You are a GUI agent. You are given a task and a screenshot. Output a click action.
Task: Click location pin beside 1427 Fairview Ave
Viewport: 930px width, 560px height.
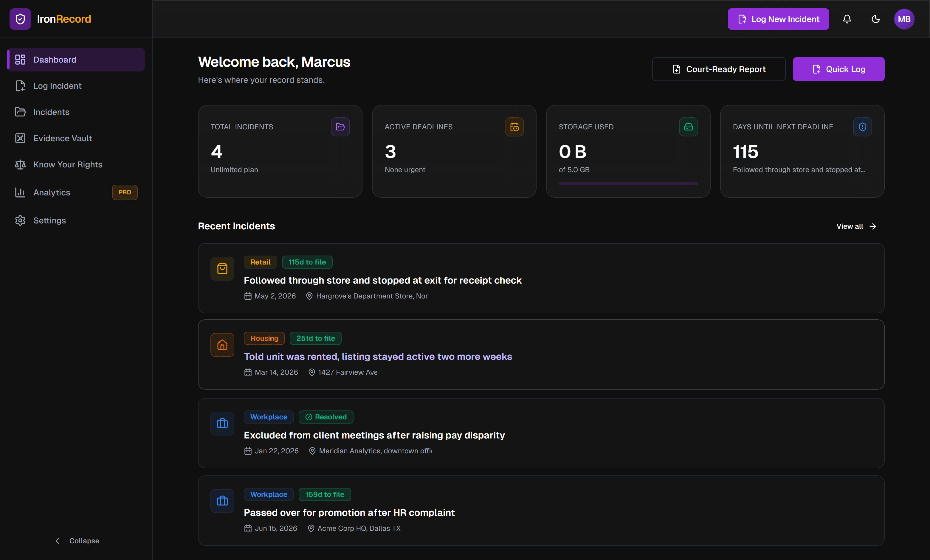311,372
